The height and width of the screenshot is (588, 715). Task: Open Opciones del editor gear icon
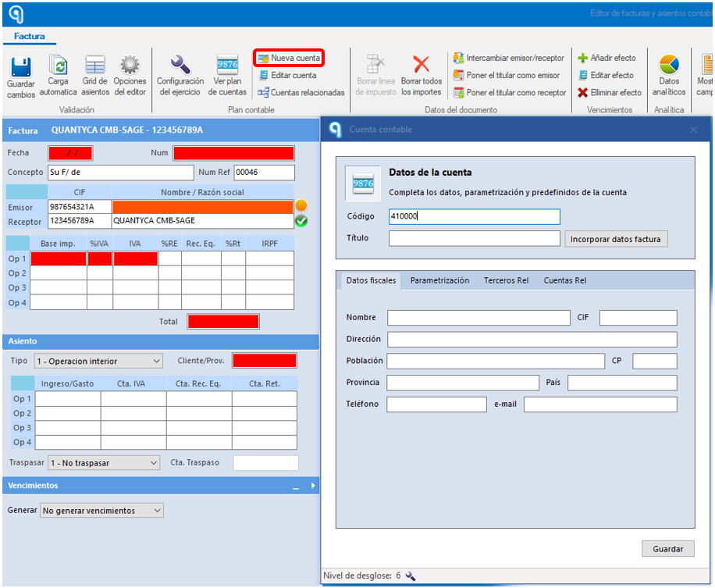(130, 66)
